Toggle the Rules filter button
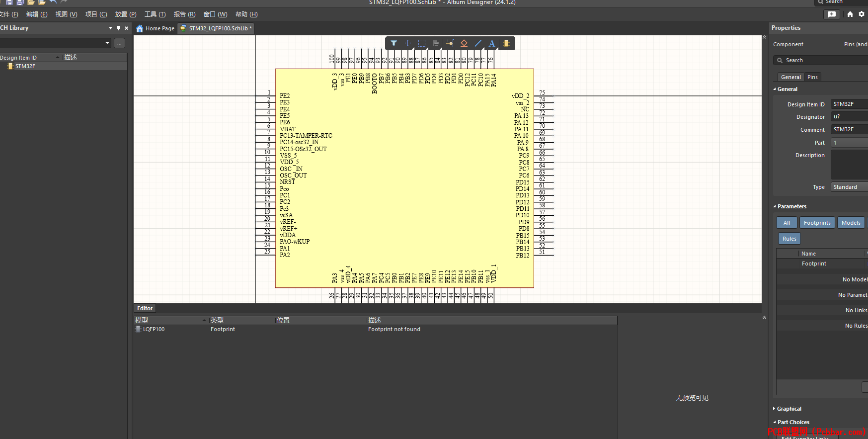The width and height of the screenshot is (868, 439). pos(789,239)
